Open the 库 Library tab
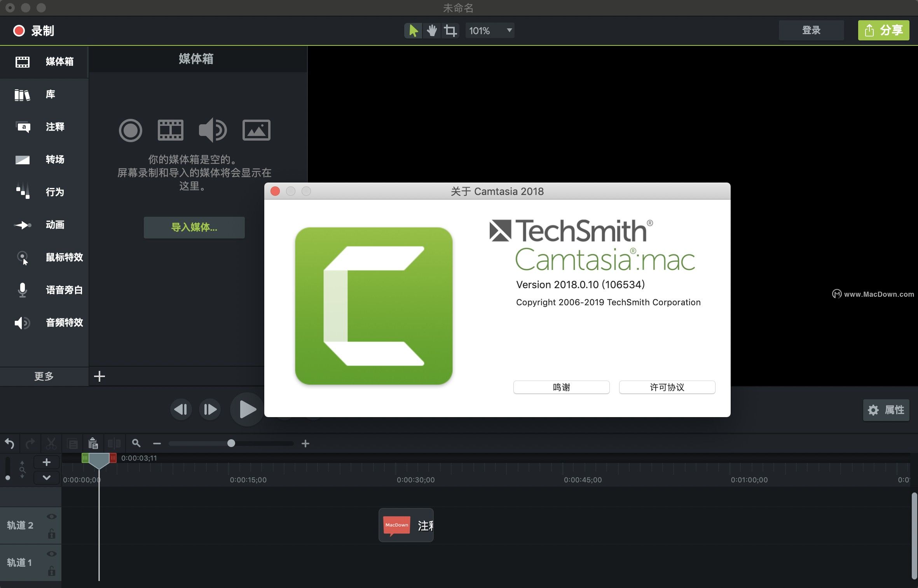This screenshot has height=588, width=918. tap(44, 94)
